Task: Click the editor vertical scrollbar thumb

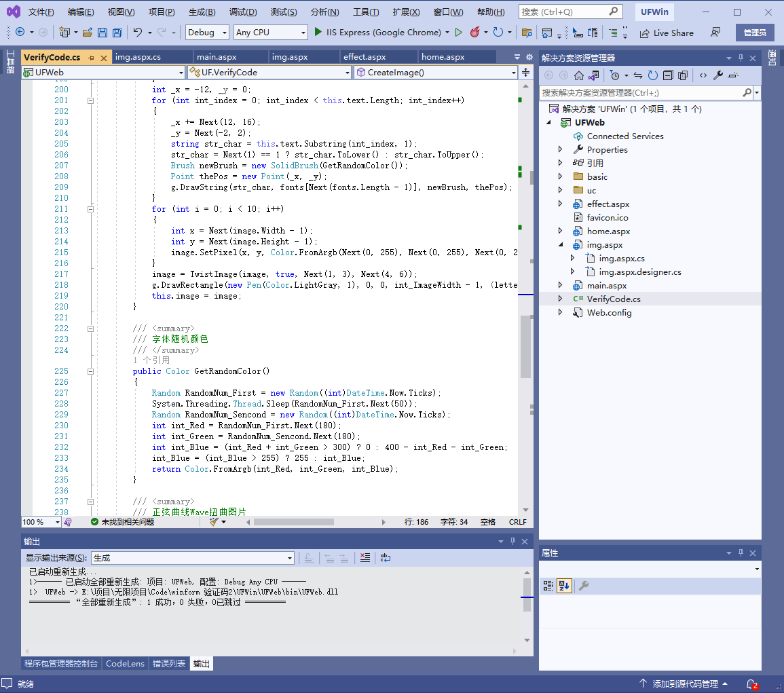Action: coord(525,347)
